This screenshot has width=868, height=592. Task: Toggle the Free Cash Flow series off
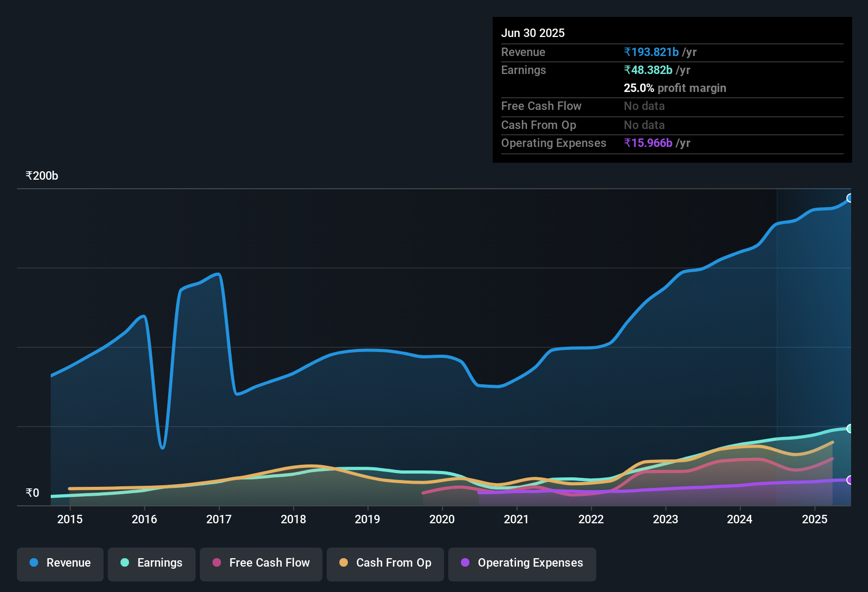tap(261, 563)
